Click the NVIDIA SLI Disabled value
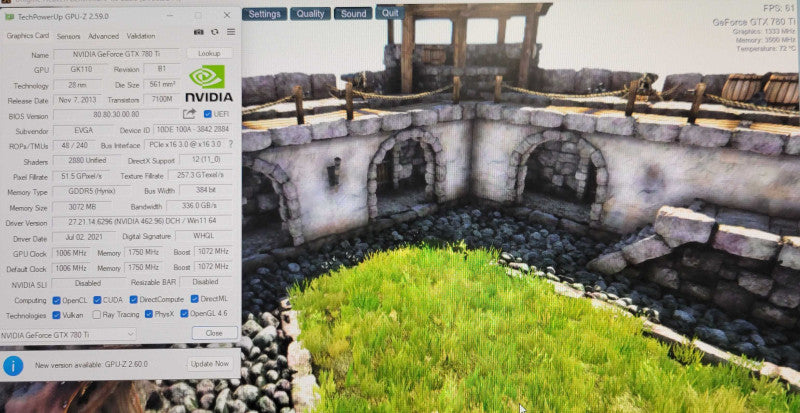The width and height of the screenshot is (800, 413). click(x=88, y=283)
